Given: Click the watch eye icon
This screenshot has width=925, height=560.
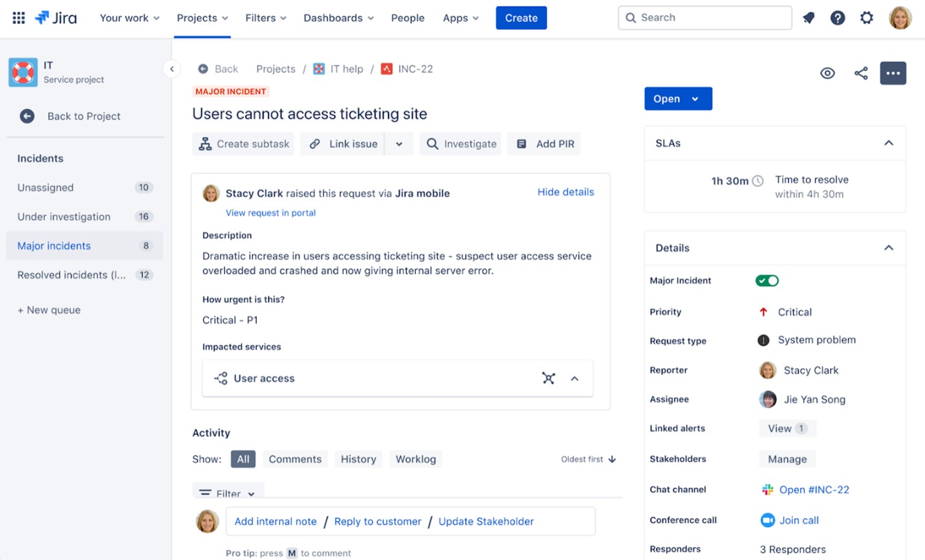Looking at the screenshot, I should (x=827, y=73).
